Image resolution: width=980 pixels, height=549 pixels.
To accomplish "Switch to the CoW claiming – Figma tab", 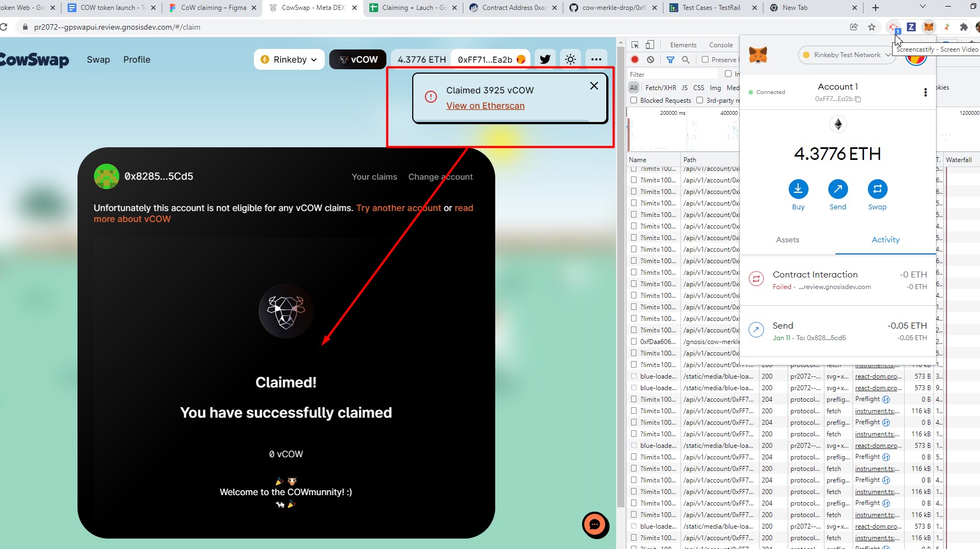I will coord(213,8).
